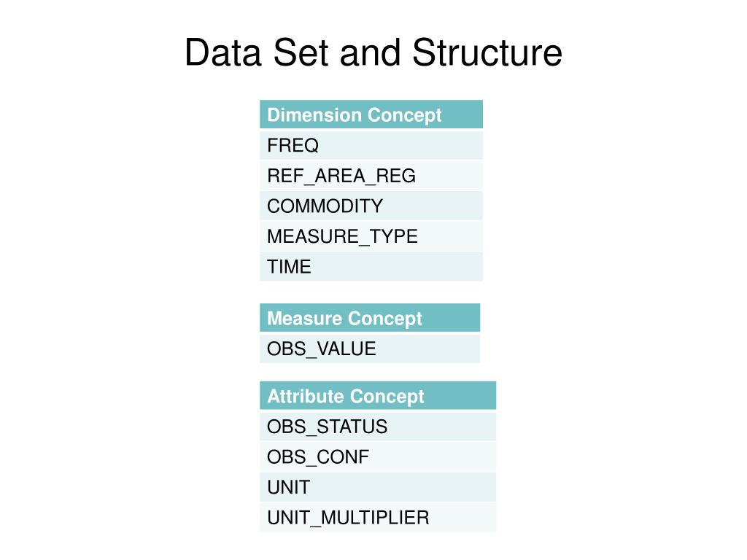Click the OBS_VALUE row
The height and width of the screenshot is (560, 747).
pos(370,349)
